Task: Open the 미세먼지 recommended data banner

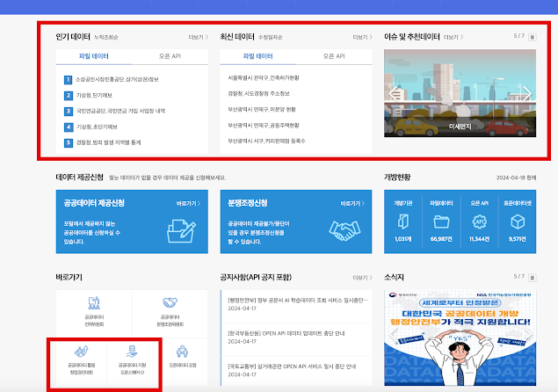Action: click(460, 93)
